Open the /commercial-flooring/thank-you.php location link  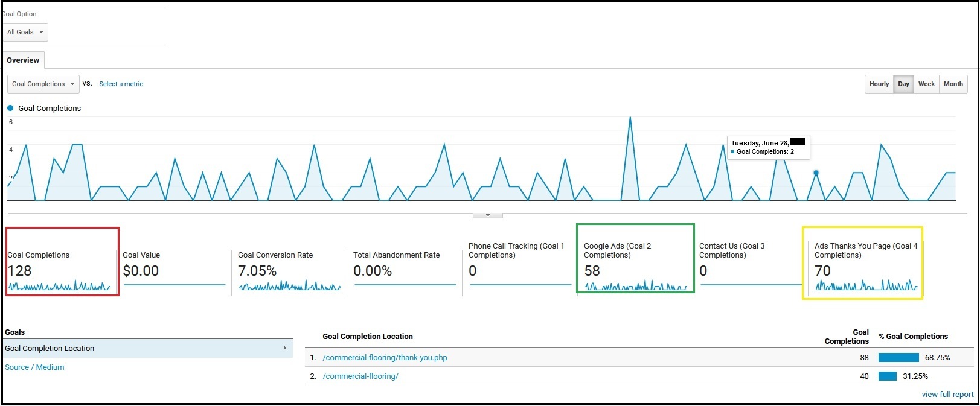click(x=385, y=358)
